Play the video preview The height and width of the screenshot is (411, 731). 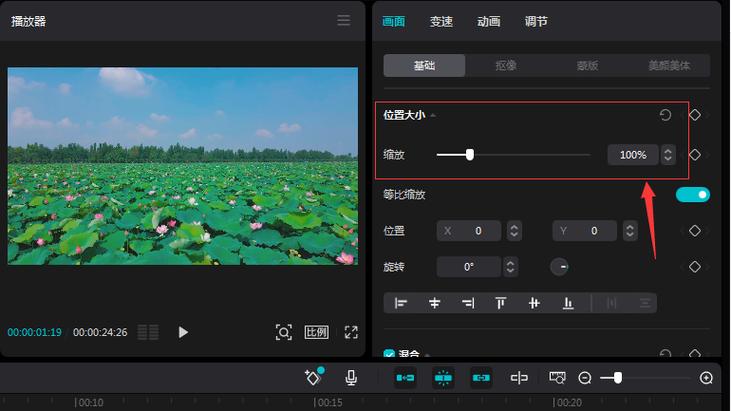pyautogui.click(x=183, y=332)
